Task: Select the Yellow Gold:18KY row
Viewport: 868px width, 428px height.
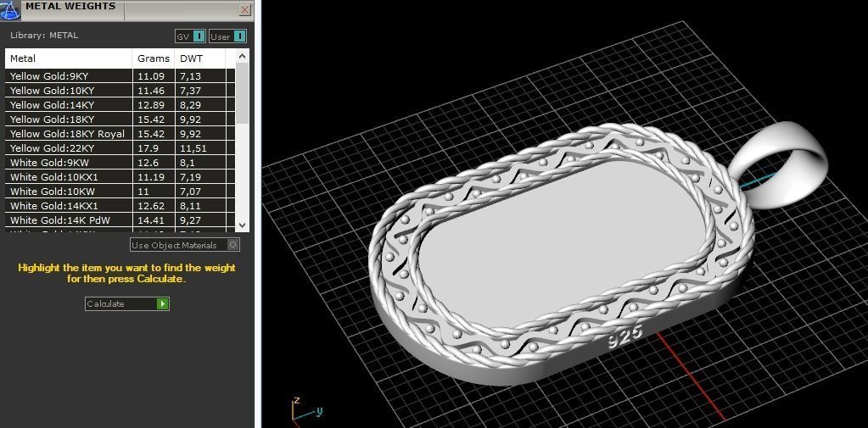Action: tap(120, 120)
